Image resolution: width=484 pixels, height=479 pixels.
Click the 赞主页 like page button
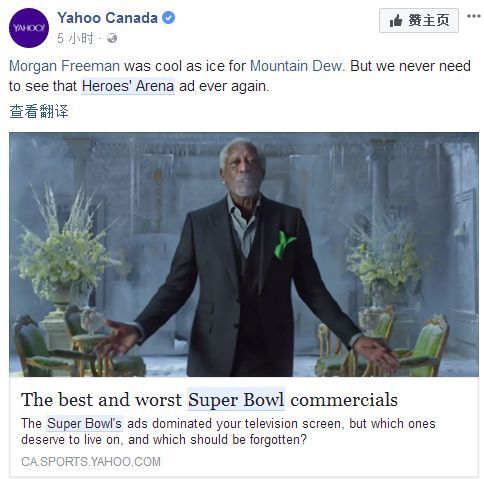(x=419, y=21)
